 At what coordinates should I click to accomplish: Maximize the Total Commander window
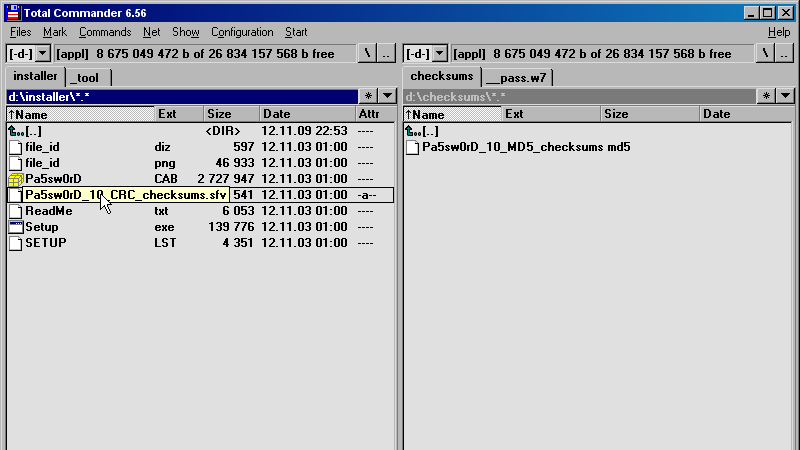[768, 13]
